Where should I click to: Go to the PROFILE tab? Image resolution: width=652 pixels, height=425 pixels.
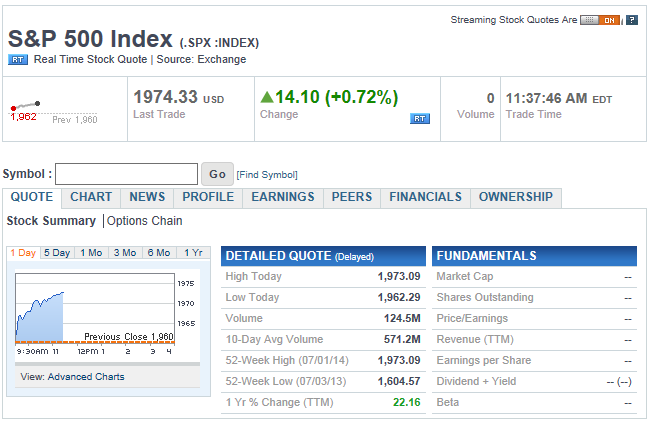point(208,197)
